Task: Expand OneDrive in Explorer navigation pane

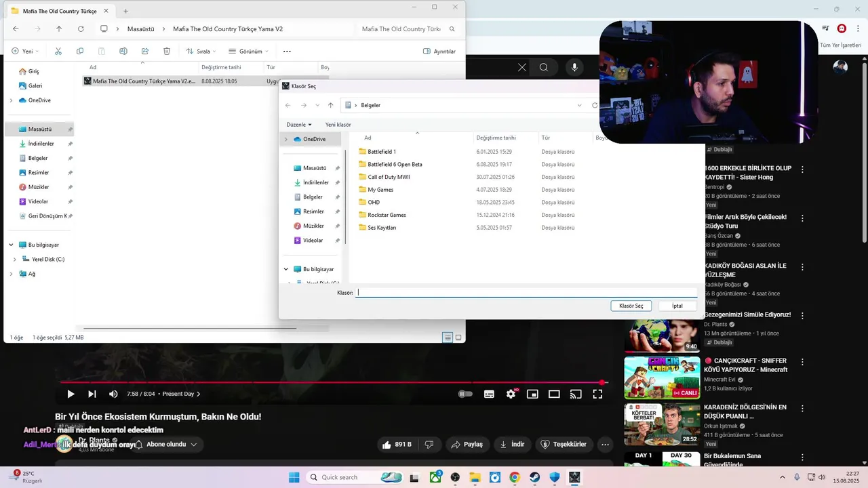Action: [x=11, y=100]
